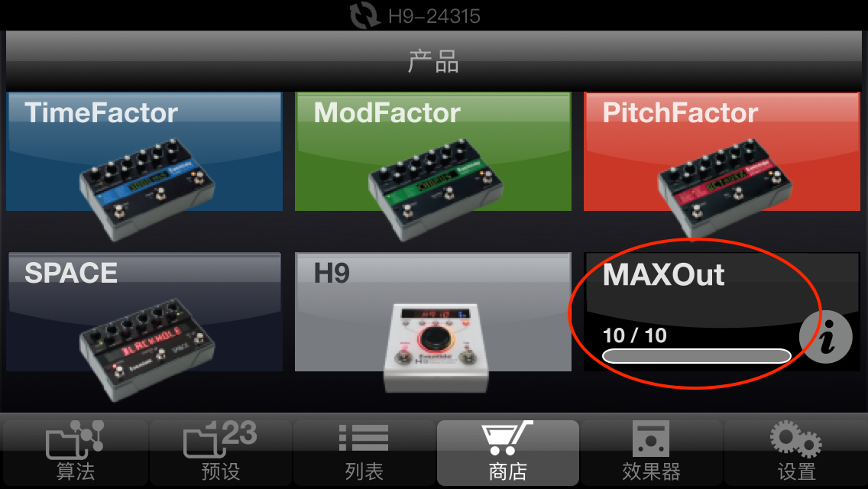Tap the 列表 list icon
This screenshot has width=868, height=489.
tap(364, 438)
